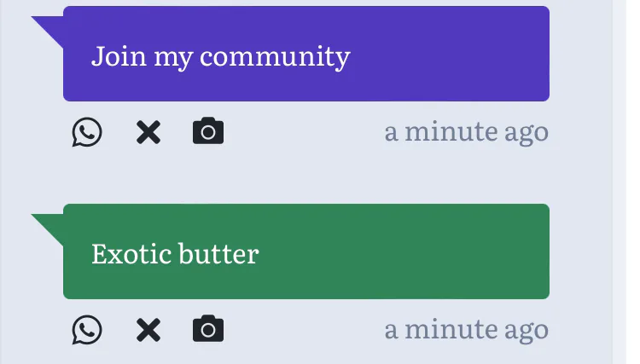
Task: Remove "Exotic butter" message using X icon
Action: point(148,329)
